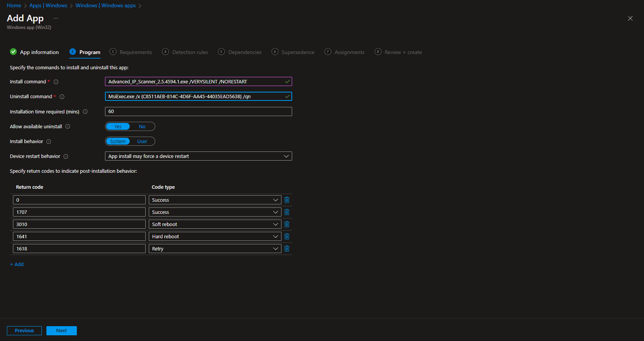644x341 pixels.
Task: Set Allow available uninstall to No
Action: (142, 126)
